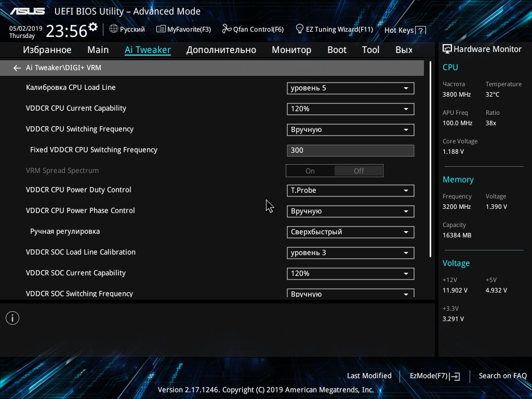This screenshot has width=532, height=399.
Task: Click the 16384 MB capacity value
Action: point(457,235)
